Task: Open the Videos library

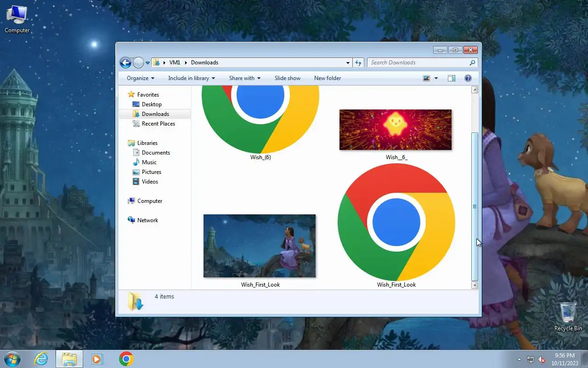Action: (150, 182)
